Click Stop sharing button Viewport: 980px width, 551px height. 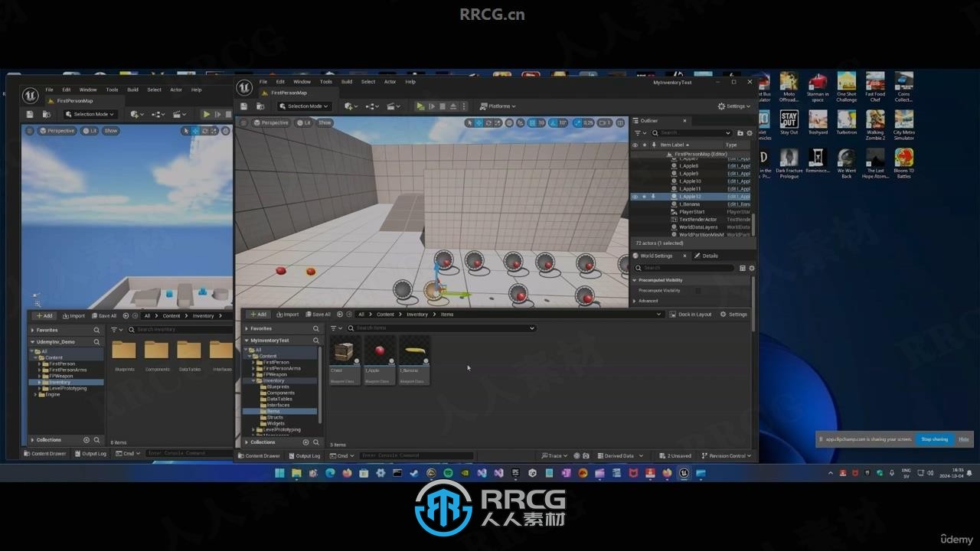934,439
